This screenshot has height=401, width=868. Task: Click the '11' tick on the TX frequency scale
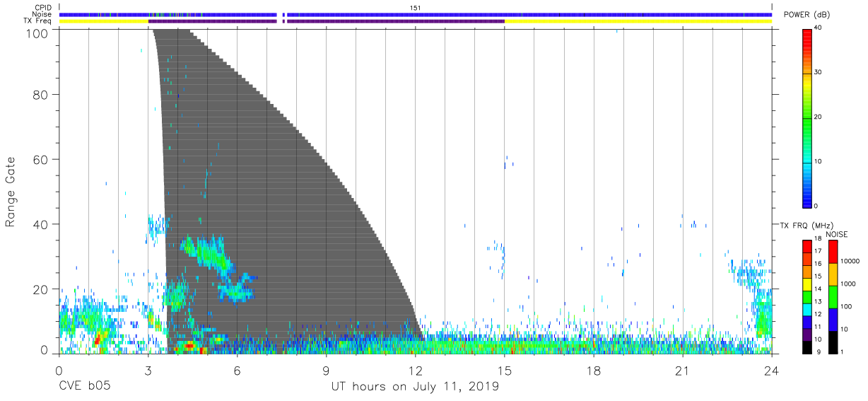[818, 327]
